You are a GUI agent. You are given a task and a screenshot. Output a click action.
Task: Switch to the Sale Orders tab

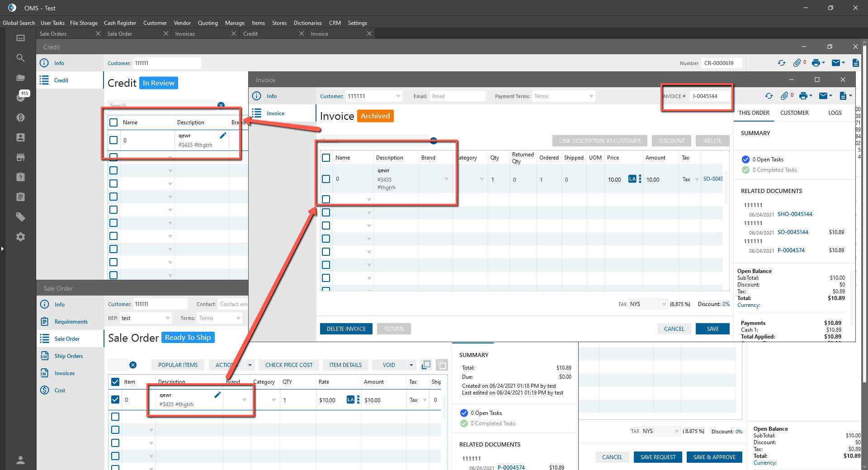pyautogui.click(x=53, y=34)
